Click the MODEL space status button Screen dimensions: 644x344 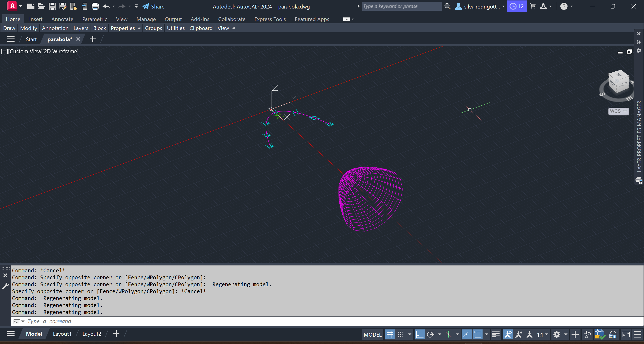373,335
